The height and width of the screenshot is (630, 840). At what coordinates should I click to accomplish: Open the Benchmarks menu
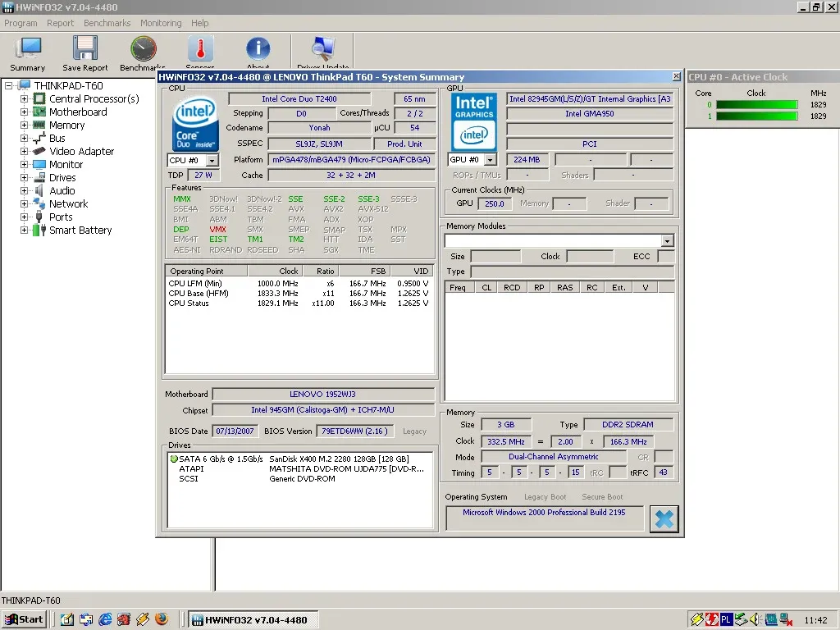(x=107, y=23)
